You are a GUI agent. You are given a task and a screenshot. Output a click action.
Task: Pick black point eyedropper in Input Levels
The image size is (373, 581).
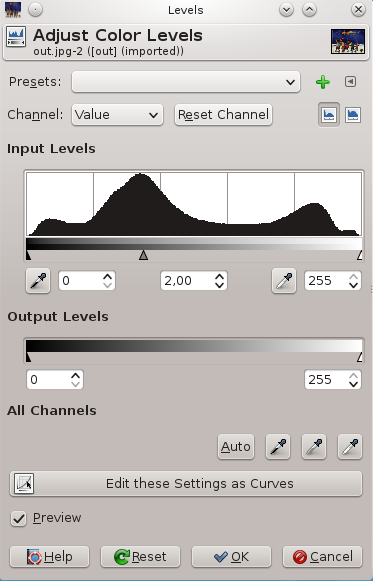click(x=38, y=281)
